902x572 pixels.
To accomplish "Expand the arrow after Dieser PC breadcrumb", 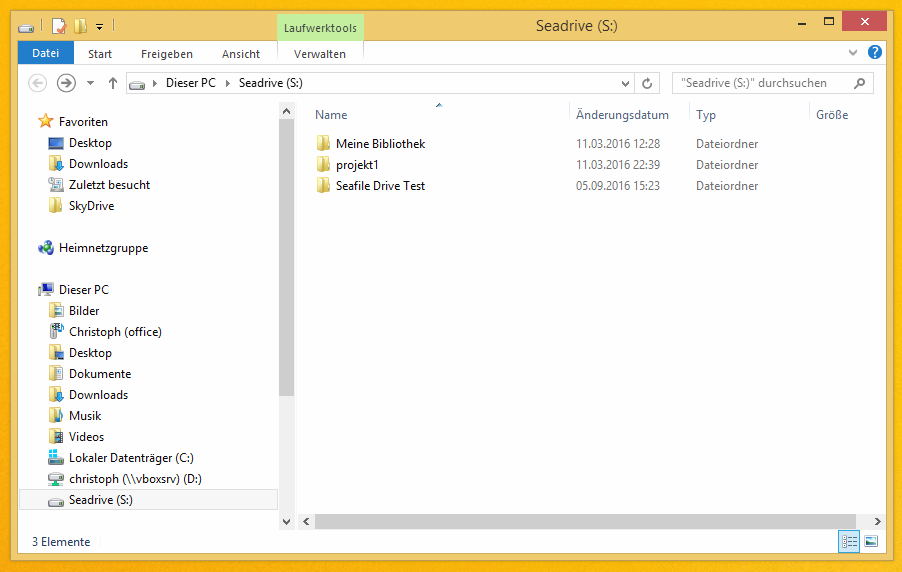I will coord(227,83).
